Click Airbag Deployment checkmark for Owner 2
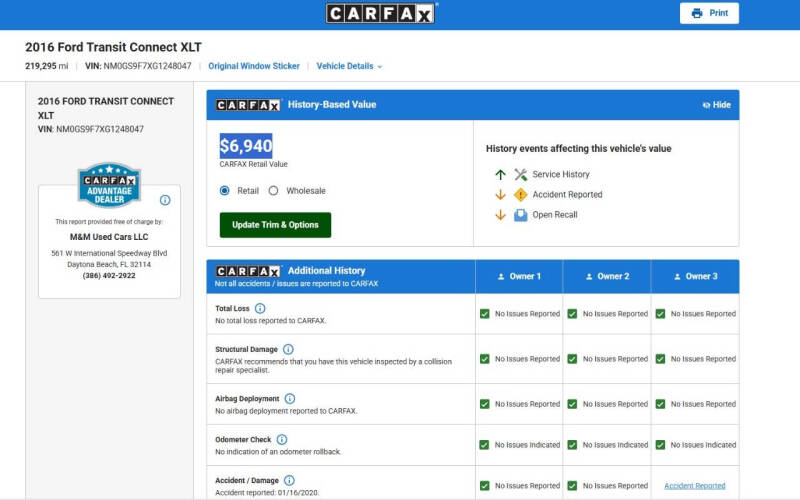 [572, 404]
